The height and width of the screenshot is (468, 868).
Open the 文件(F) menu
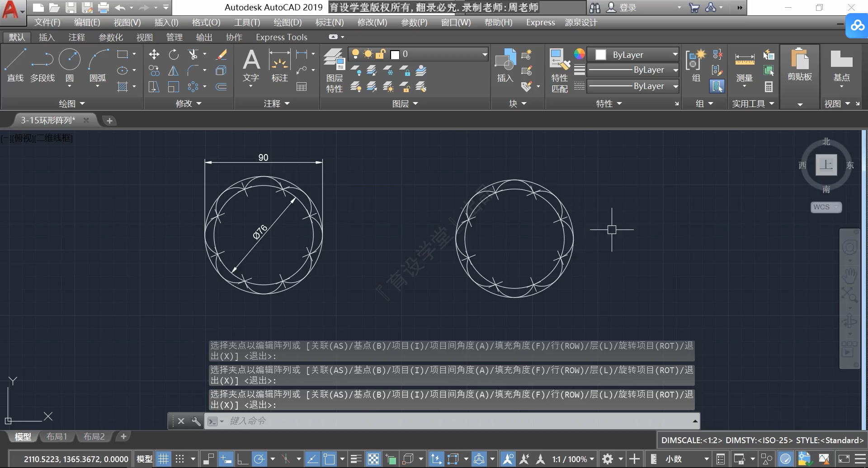click(47, 23)
